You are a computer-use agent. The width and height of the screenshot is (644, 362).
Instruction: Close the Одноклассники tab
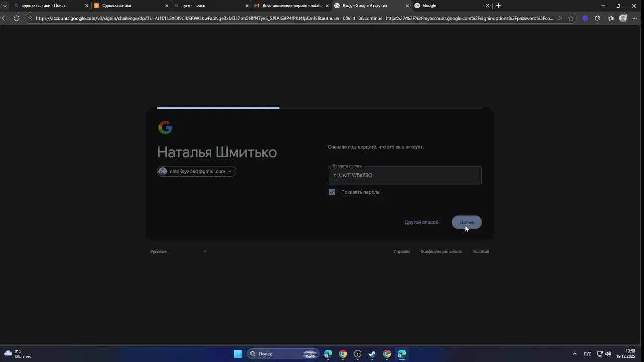(x=167, y=6)
